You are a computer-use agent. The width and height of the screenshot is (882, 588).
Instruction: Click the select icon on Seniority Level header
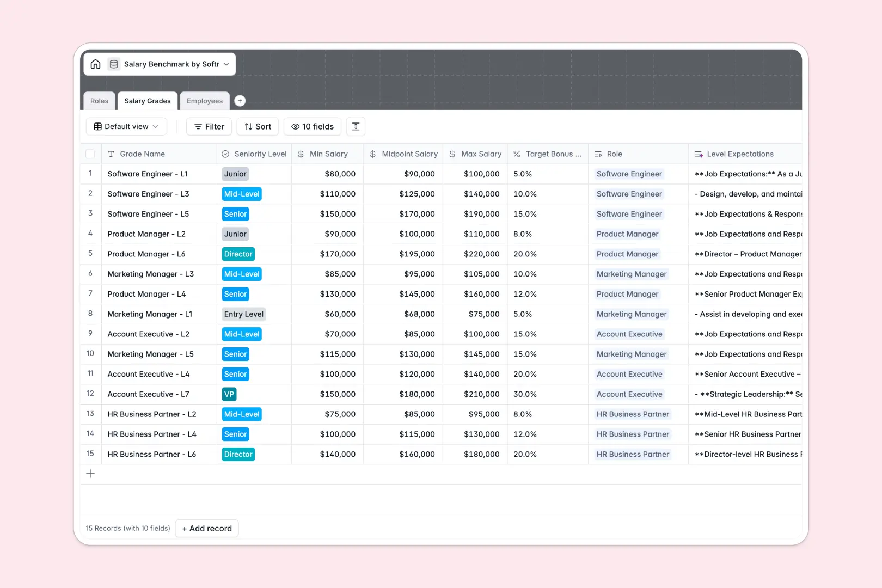pyautogui.click(x=225, y=154)
